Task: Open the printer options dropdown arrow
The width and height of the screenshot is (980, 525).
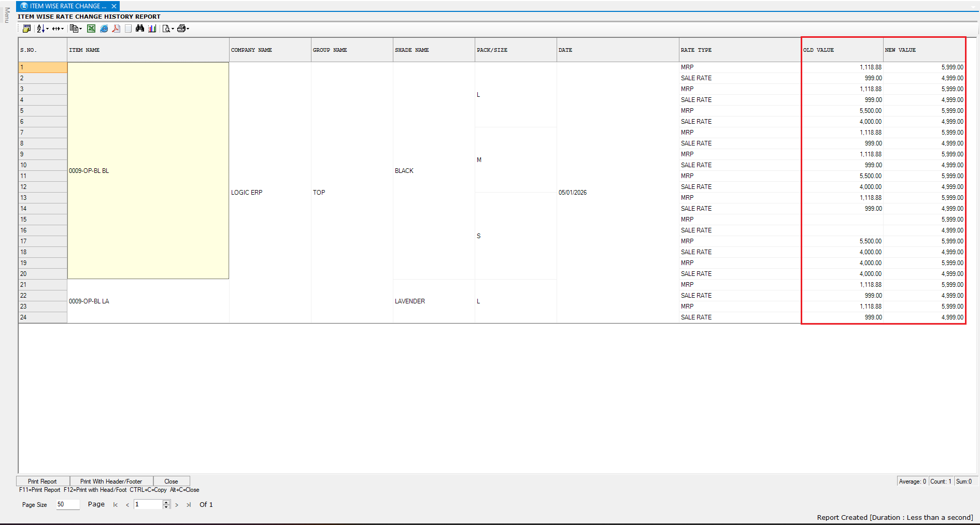Action: point(188,29)
